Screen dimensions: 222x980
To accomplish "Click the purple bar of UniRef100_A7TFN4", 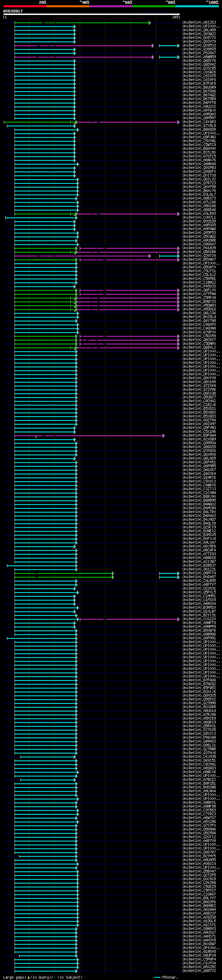I will 129,294.
